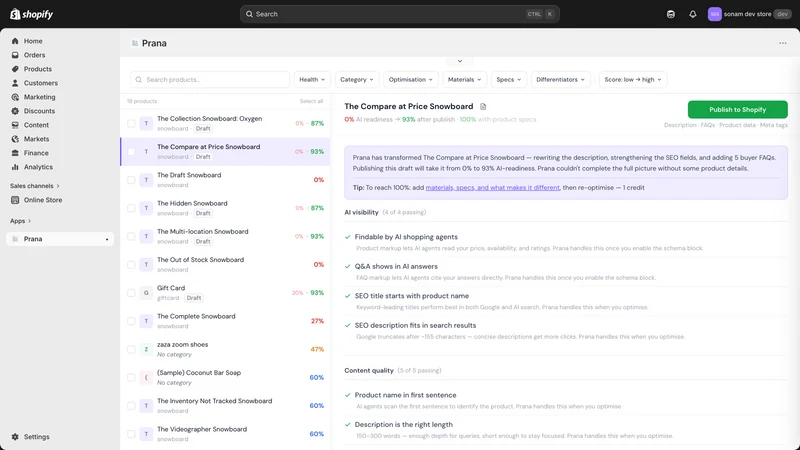The width and height of the screenshot is (800, 450).
Task: Click 'Description is the right length' item
Action: point(404,424)
